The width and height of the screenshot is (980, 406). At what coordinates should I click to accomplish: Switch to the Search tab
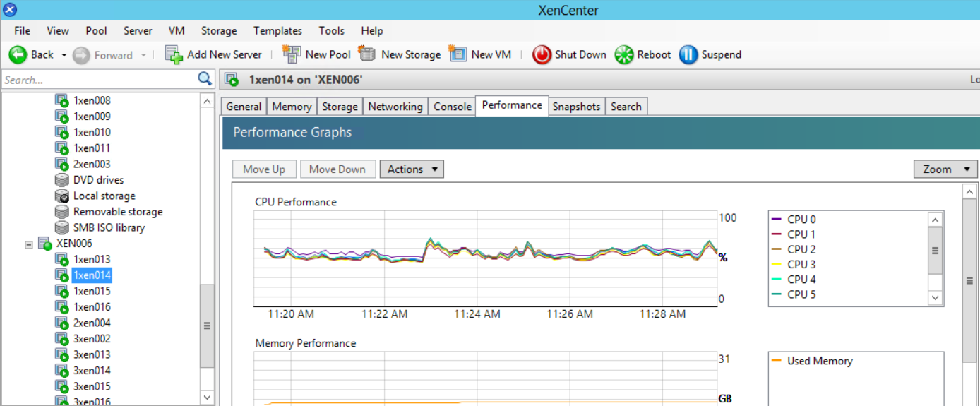pyautogui.click(x=626, y=107)
